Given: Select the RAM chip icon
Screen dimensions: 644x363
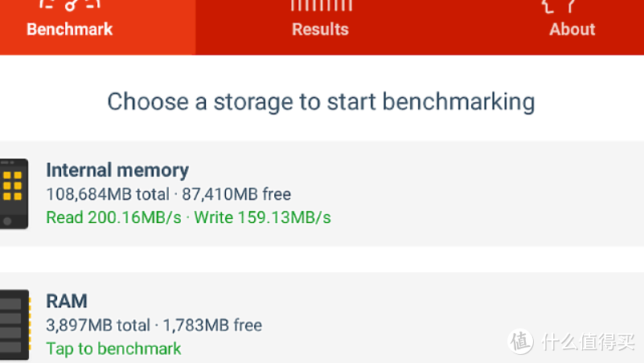Looking at the screenshot, I should pos(14,325).
